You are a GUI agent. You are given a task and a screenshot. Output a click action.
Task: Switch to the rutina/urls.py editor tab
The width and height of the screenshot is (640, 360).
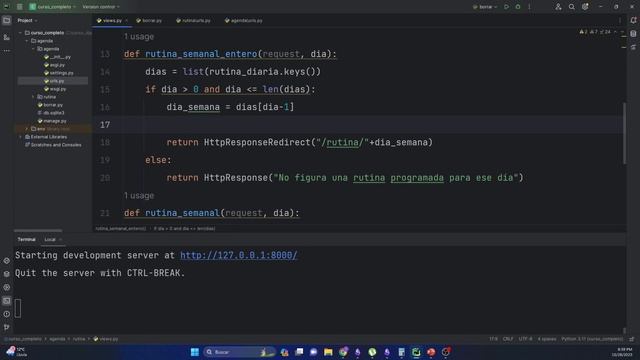(x=193, y=20)
